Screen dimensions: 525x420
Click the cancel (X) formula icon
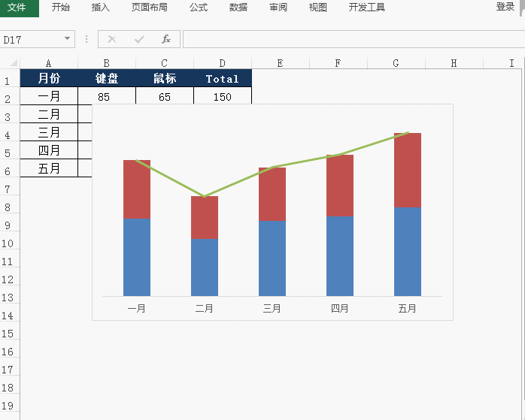[x=112, y=40]
